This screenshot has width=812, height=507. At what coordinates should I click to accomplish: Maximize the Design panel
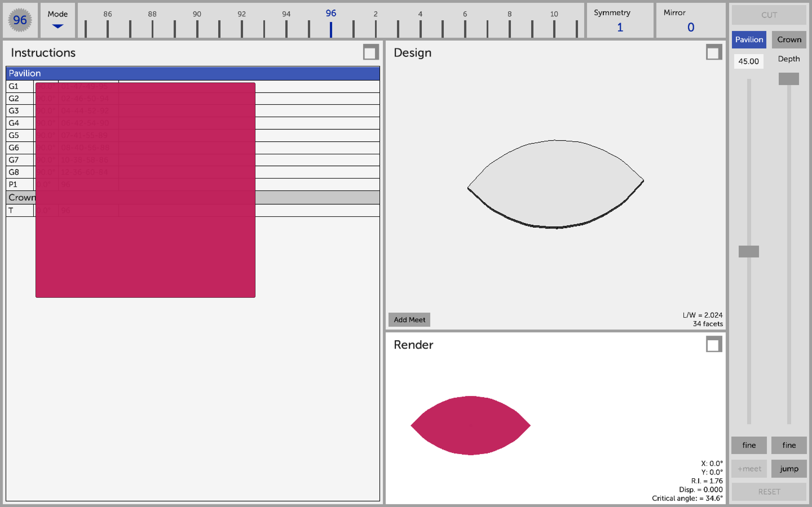[x=714, y=53]
